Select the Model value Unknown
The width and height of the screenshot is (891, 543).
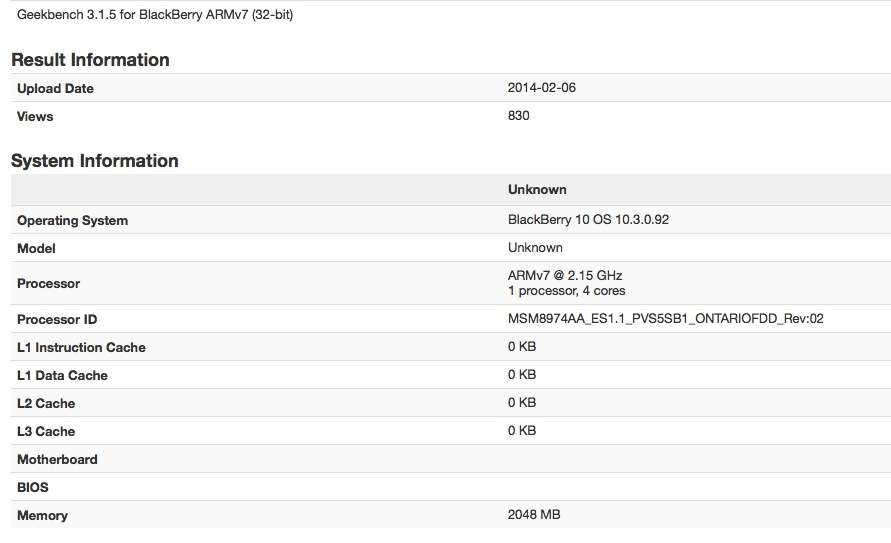(x=535, y=248)
